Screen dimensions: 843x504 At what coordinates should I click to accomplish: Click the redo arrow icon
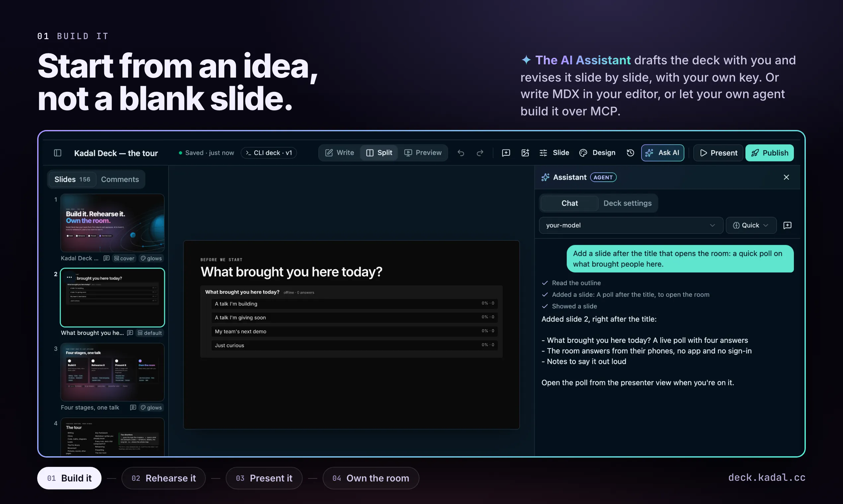[x=480, y=153]
